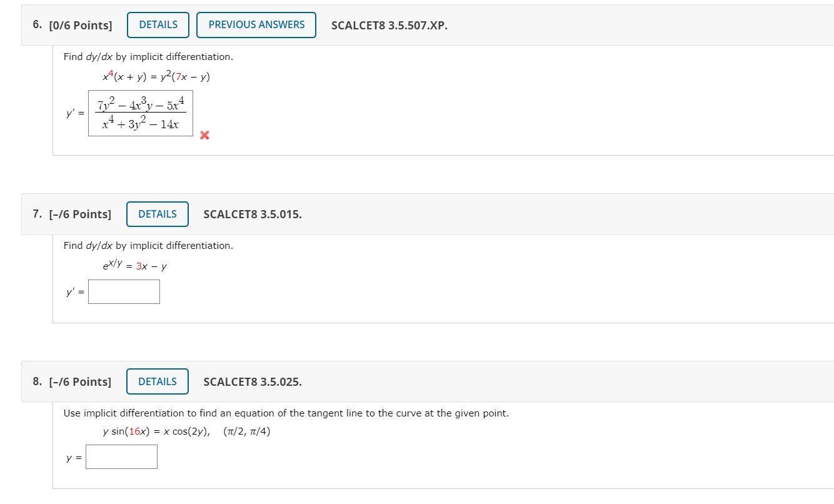Click the y' answer field for question 7
834x504 pixels.
coord(124,291)
